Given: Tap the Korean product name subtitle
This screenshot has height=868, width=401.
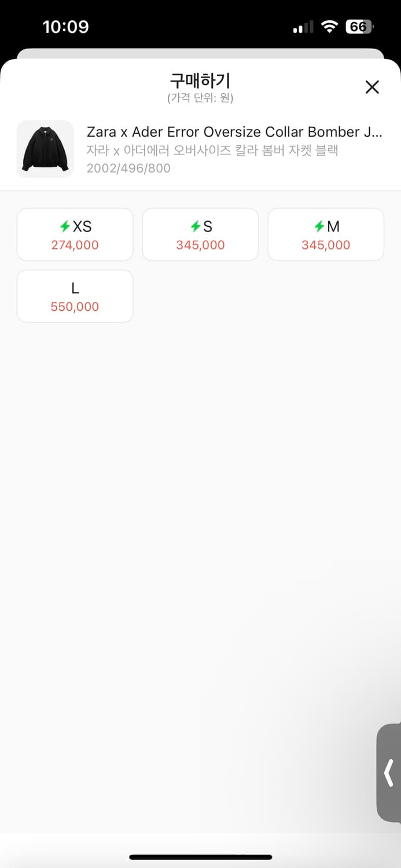Looking at the screenshot, I should 212,150.
